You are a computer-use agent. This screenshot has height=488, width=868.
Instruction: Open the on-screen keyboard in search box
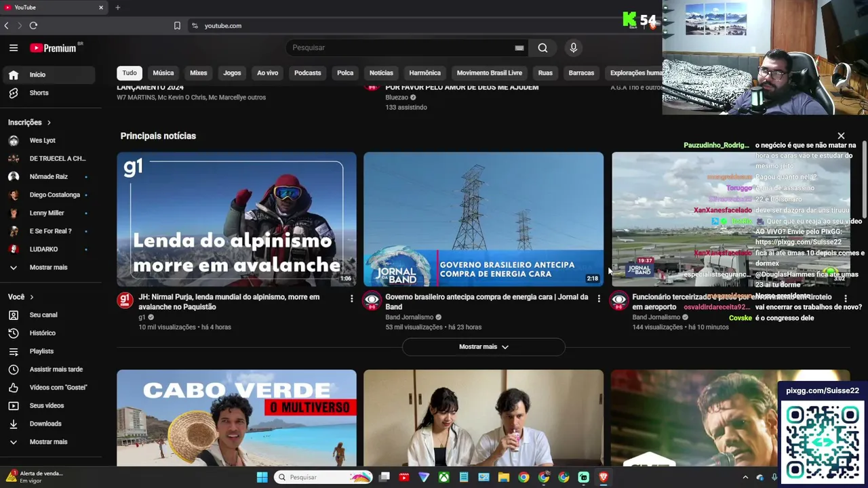coord(519,48)
